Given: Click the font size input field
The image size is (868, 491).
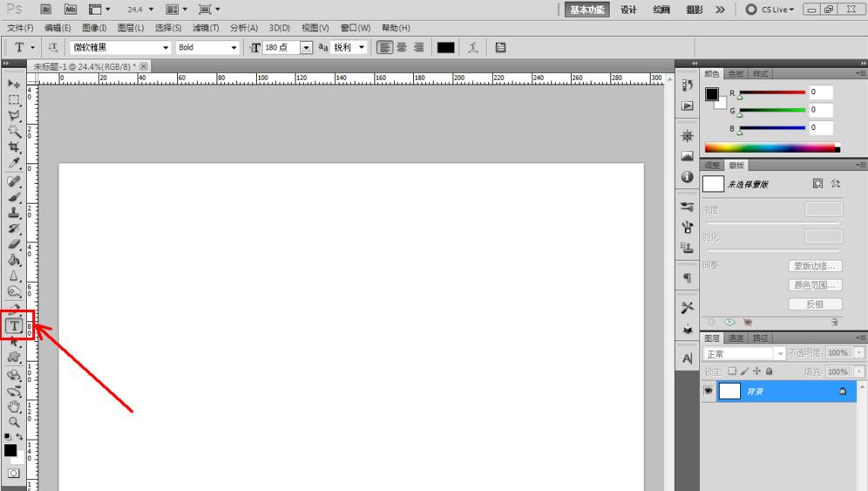Looking at the screenshot, I should tap(281, 48).
